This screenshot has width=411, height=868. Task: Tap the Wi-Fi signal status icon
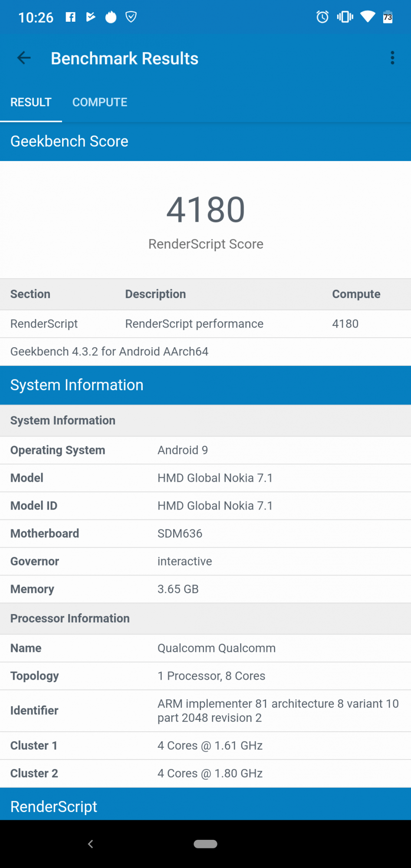(368, 17)
